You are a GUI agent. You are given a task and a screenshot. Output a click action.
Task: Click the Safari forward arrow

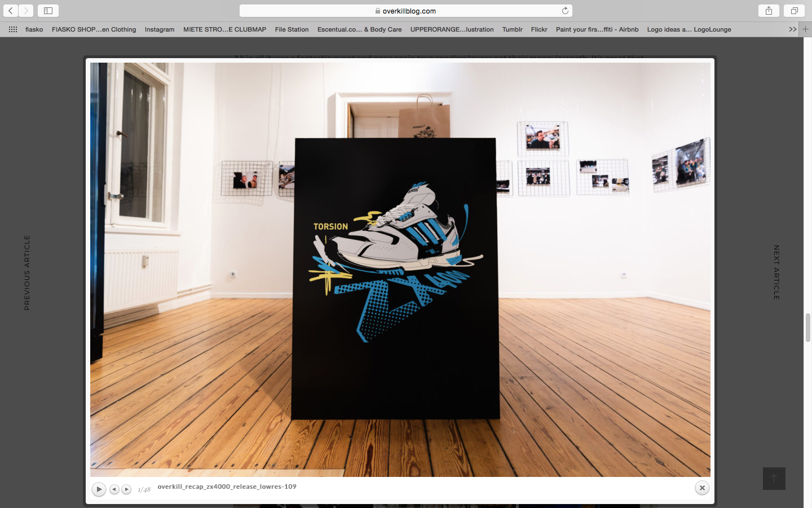coord(26,11)
